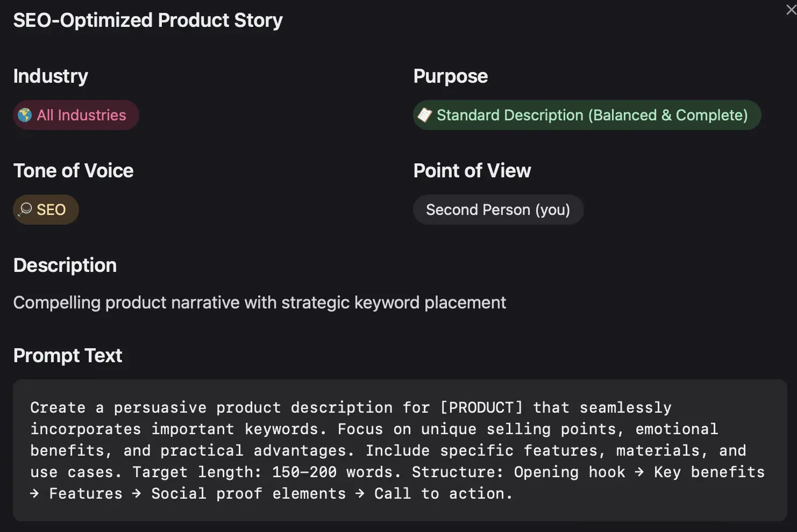Click the Prompt Text section heading
Image resolution: width=797 pixels, height=532 pixels.
[68, 355]
